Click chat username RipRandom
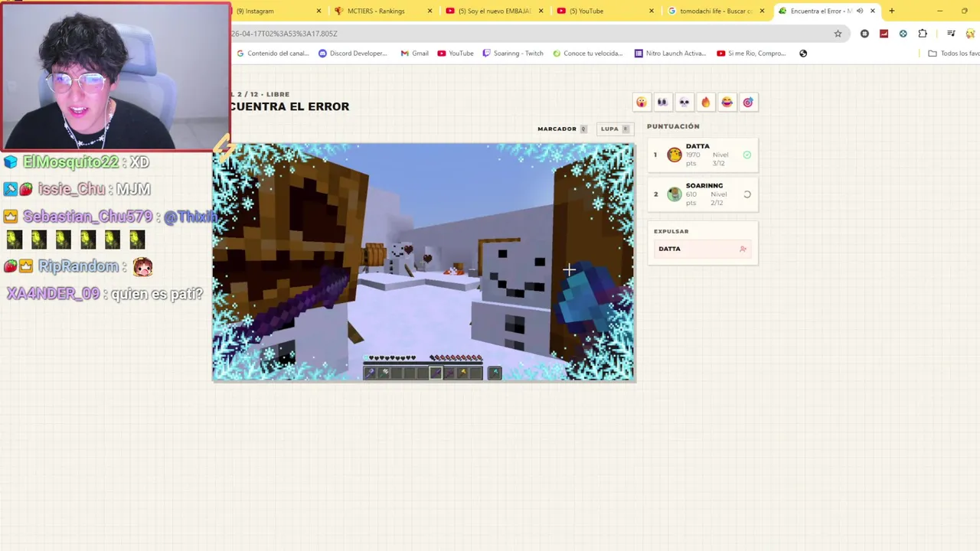 coord(78,266)
